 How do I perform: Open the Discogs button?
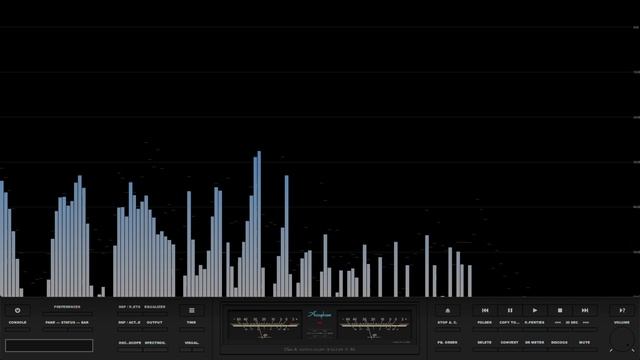pyautogui.click(x=559, y=342)
